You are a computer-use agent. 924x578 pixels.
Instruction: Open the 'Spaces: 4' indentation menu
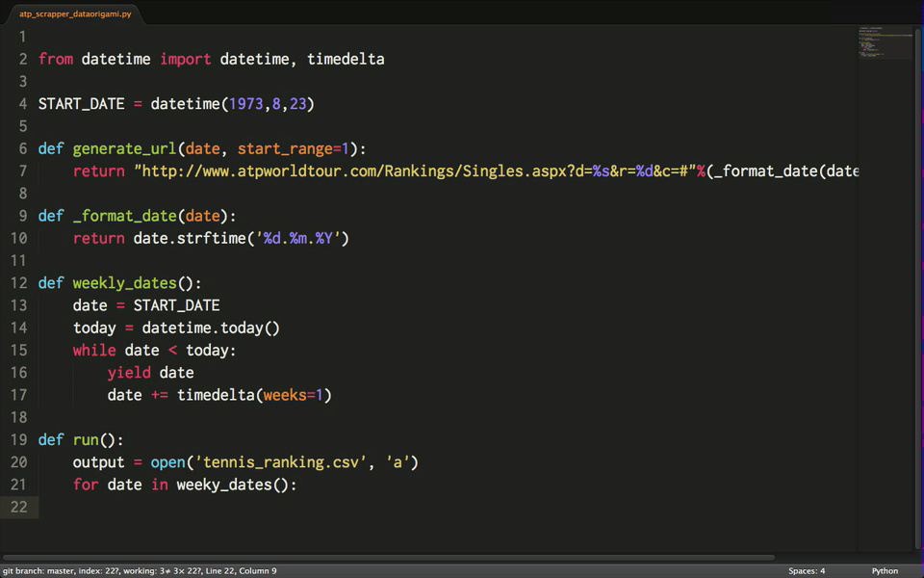point(807,571)
